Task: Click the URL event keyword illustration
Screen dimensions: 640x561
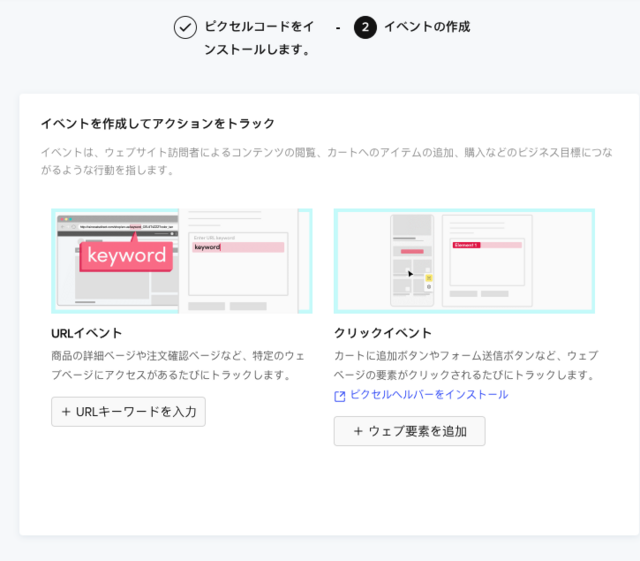Action: 182,261
